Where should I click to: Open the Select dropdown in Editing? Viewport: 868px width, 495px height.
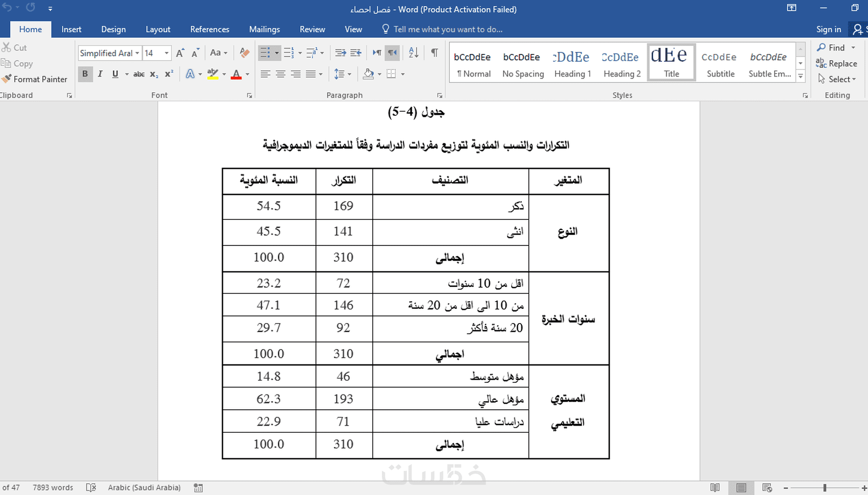[x=837, y=79]
